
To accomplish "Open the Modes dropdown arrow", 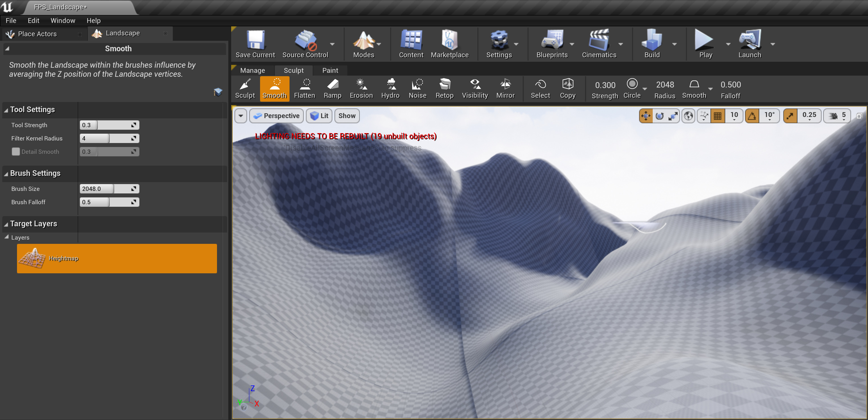I will (x=379, y=44).
